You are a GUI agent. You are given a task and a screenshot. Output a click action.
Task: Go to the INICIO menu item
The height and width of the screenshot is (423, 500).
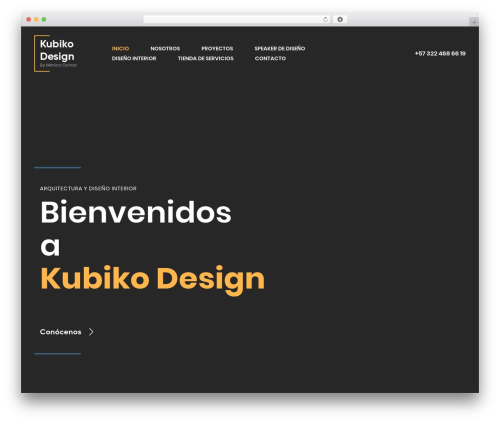click(120, 49)
